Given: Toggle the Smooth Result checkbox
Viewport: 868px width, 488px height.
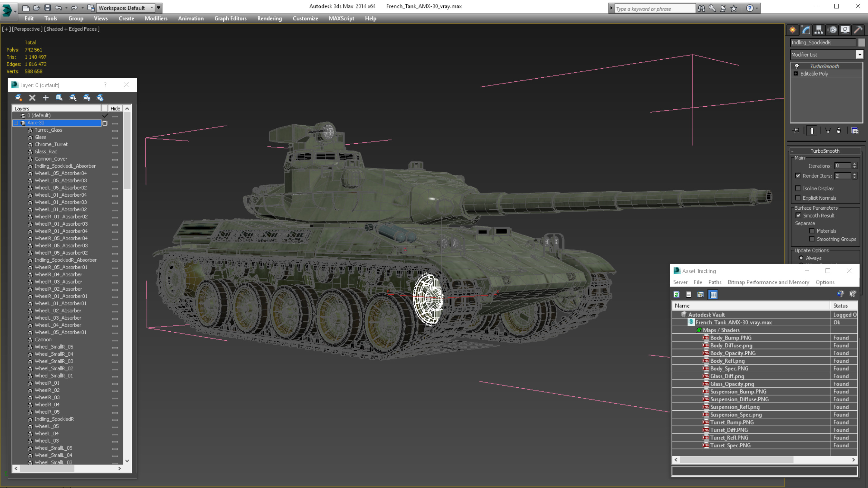Looking at the screenshot, I should (798, 215).
